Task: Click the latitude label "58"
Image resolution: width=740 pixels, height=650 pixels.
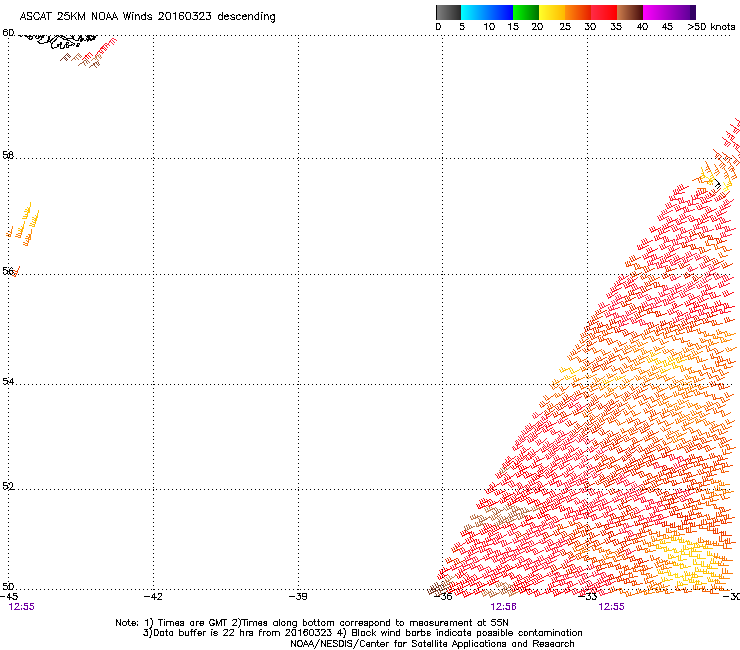Action: point(8,155)
